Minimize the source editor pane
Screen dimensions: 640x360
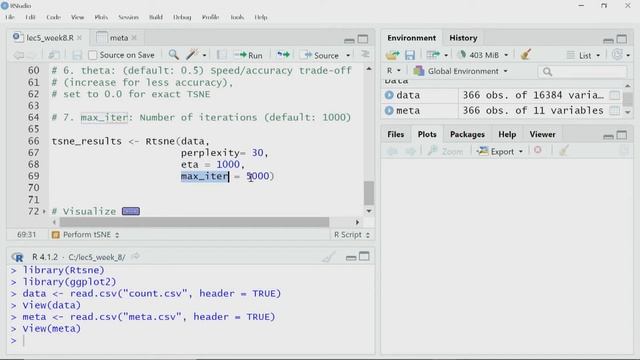349,40
